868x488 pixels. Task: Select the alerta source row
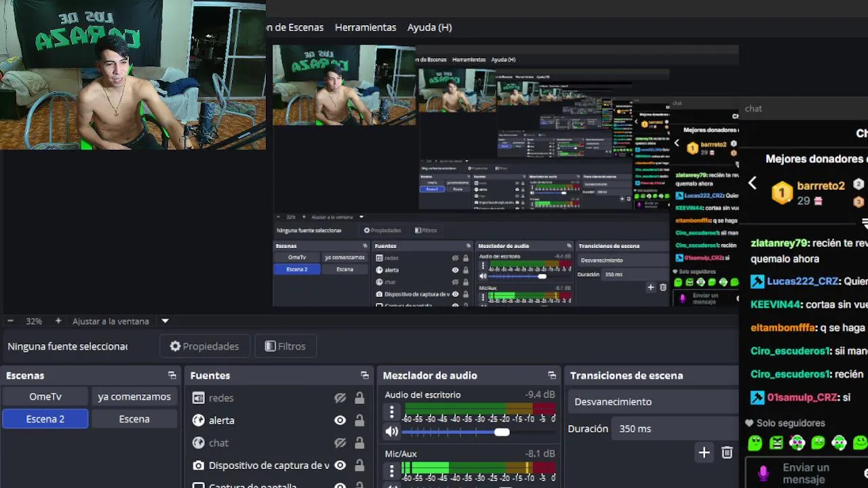pos(278,420)
